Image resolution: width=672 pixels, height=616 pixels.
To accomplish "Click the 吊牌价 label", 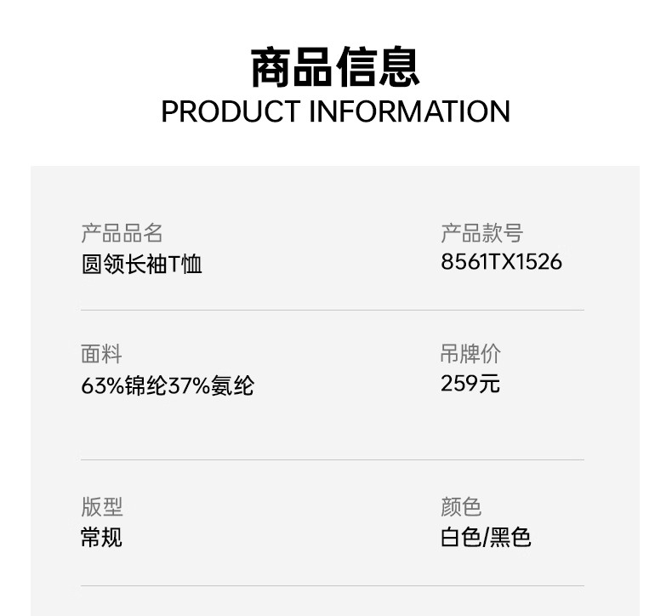I will [x=470, y=354].
